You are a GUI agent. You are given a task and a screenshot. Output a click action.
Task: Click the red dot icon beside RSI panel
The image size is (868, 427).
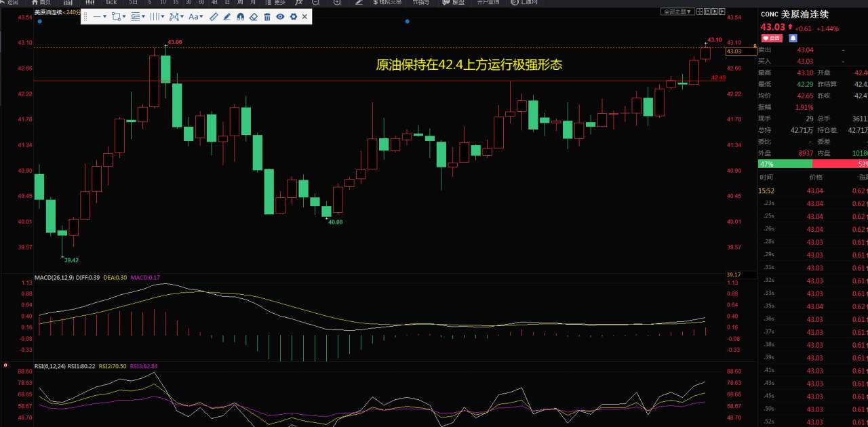(x=5, y=365)
